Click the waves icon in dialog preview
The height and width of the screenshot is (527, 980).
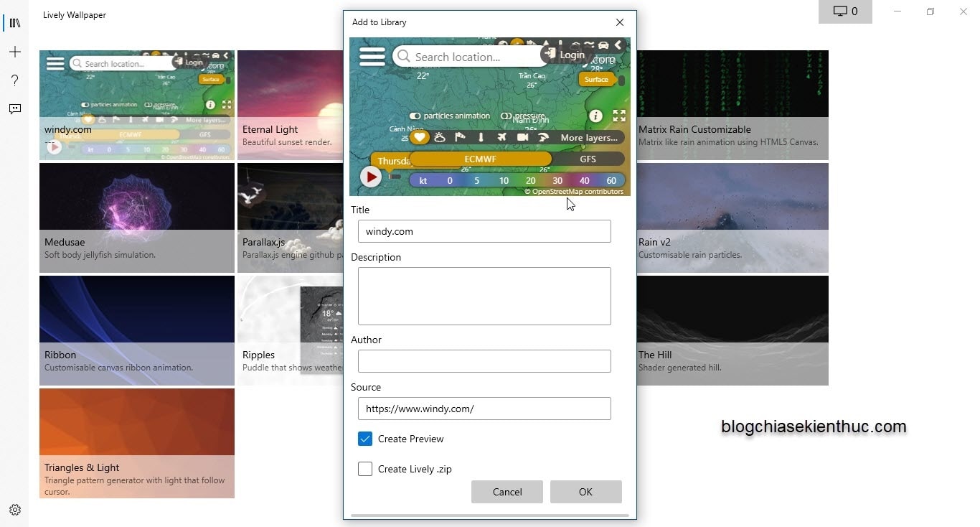589,45
